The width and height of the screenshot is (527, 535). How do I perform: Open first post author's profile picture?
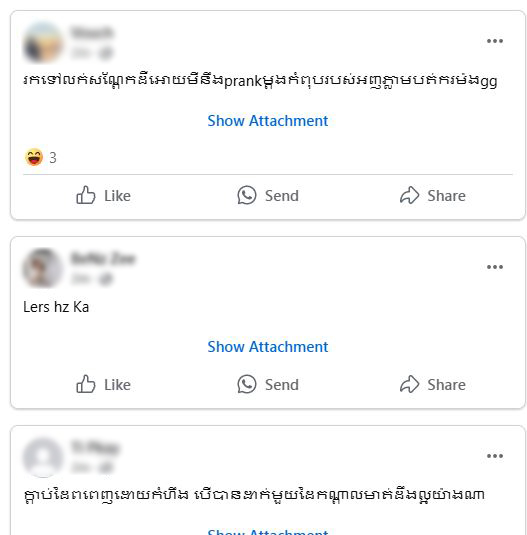[43, 42]
